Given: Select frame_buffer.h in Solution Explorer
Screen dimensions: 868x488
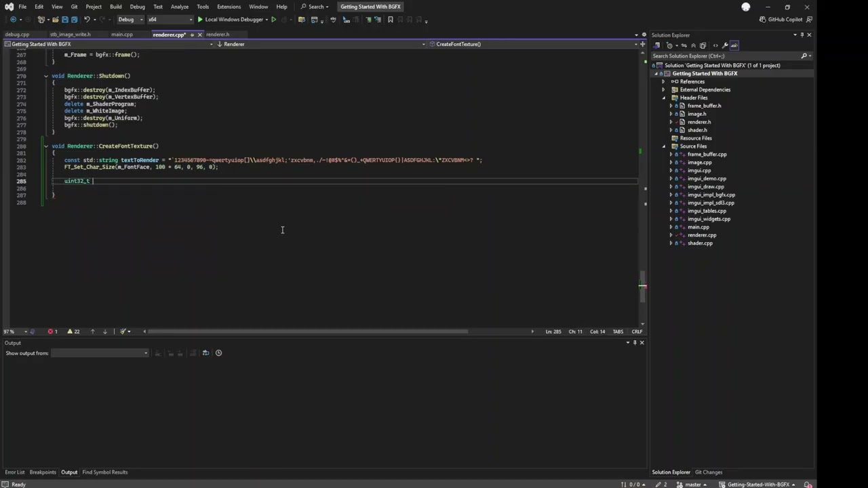Looking at the screenshot, I should point(704,106).
